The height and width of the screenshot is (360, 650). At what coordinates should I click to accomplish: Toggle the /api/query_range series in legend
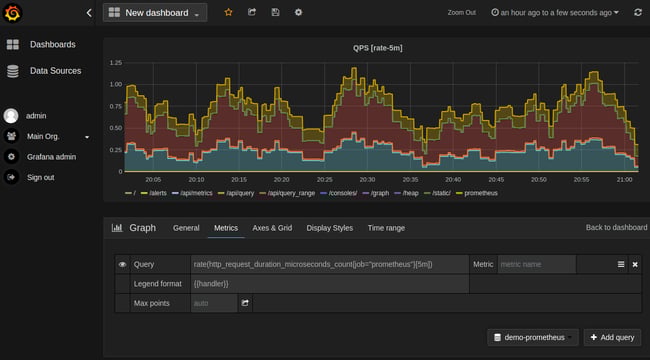[x=287, y=193]
